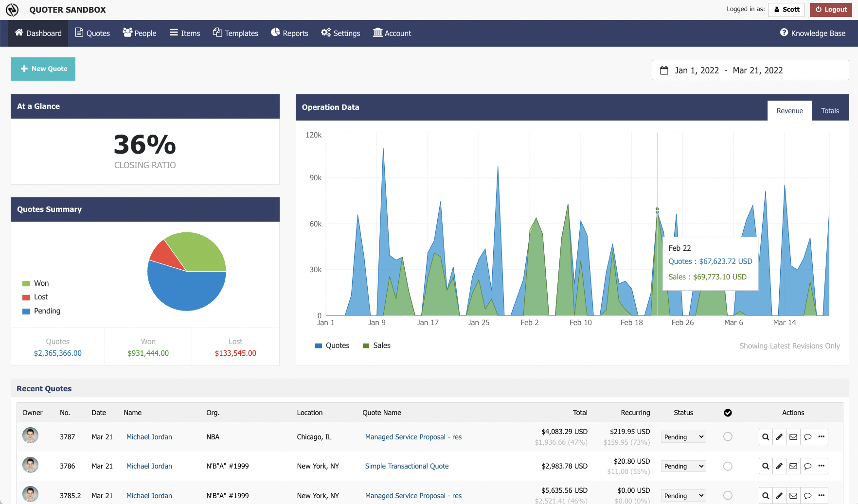Viewport: 858px width, 504px height.
Task: Open Managed Service Proposal for quote 3787
Action: coord(413,437)
